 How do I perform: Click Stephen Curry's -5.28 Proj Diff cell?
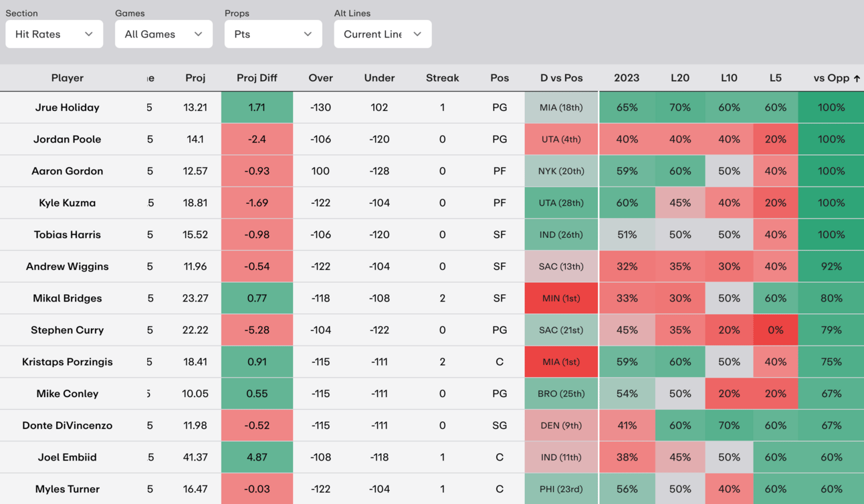257,330
